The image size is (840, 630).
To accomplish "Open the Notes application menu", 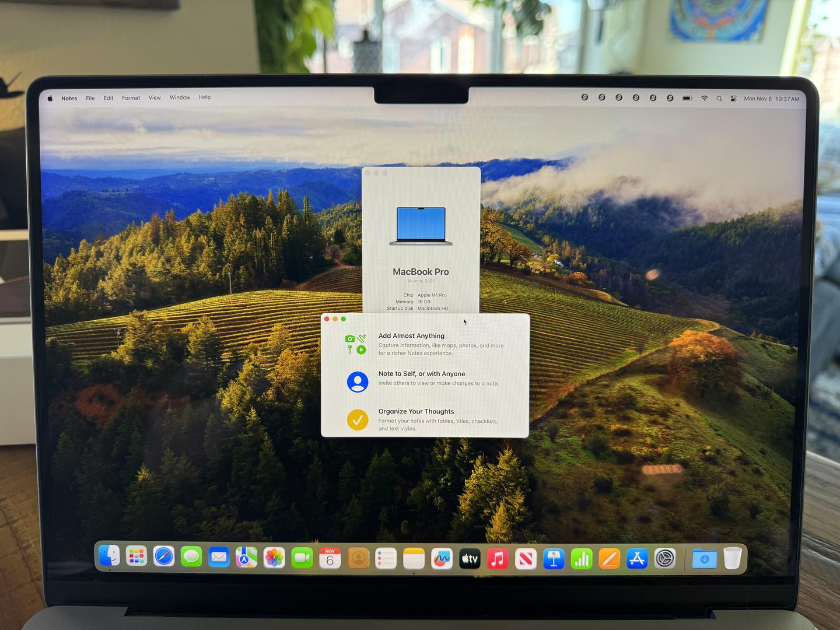I will 69,98.
